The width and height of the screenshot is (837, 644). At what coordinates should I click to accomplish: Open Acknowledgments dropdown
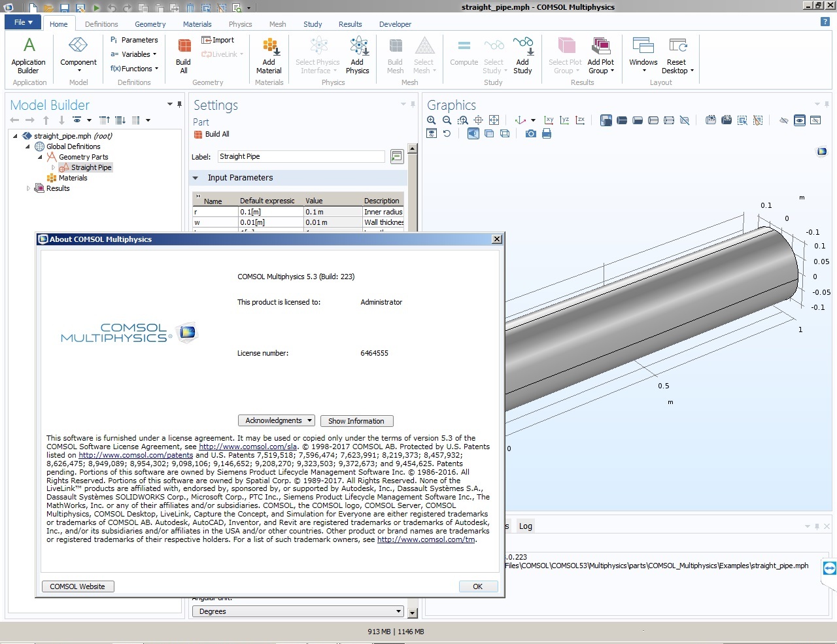click(277, 420)
